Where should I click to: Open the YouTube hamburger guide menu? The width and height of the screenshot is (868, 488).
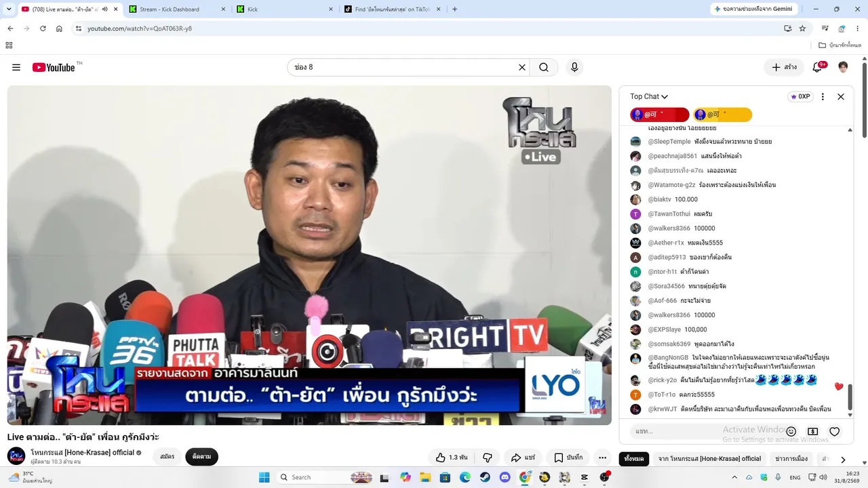(16, 67)
